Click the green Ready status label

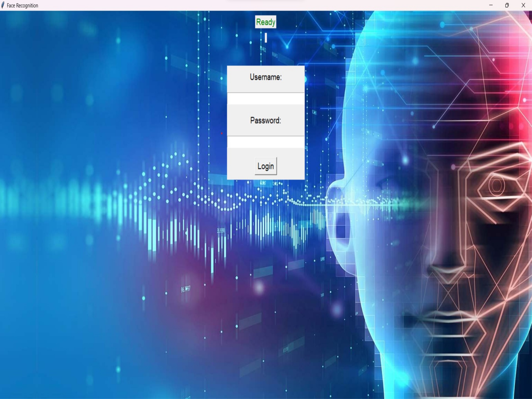(265, 22)
